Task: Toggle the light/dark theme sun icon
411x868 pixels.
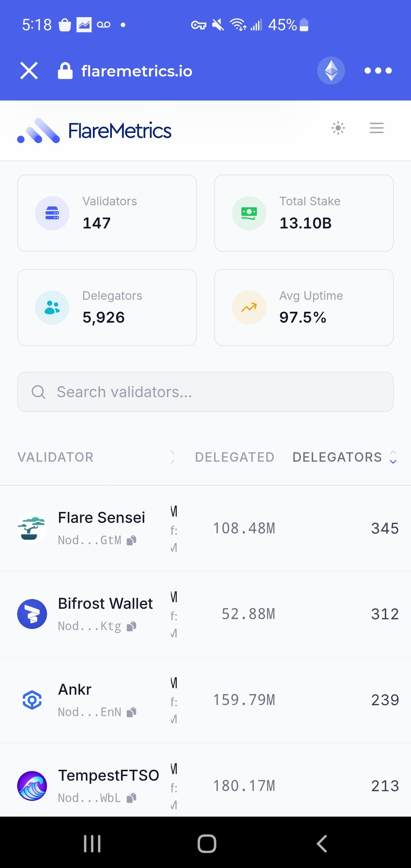Action: (x=338, y=128)
